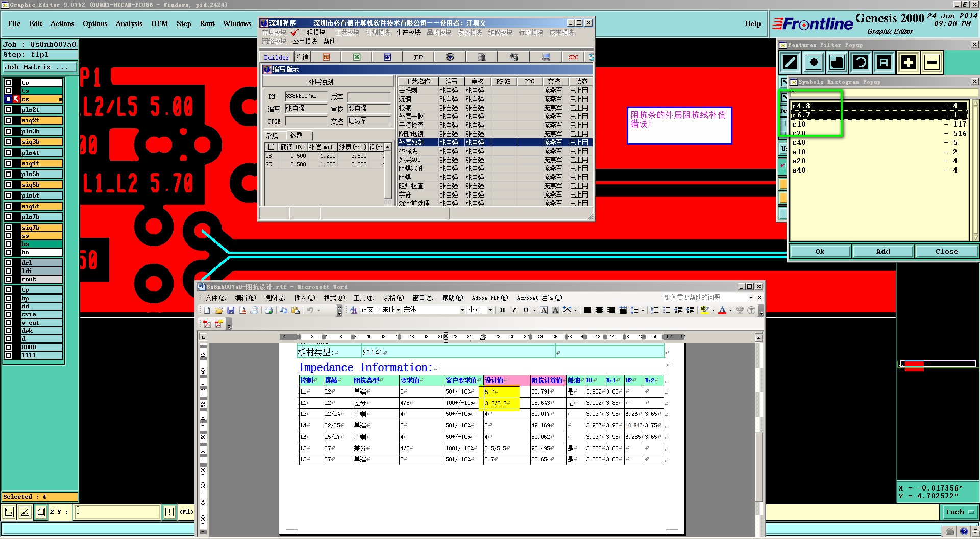Click the Open folder icon in Word
The height and width of the screenshot is (539, 980).
click(x=219, y=310)
